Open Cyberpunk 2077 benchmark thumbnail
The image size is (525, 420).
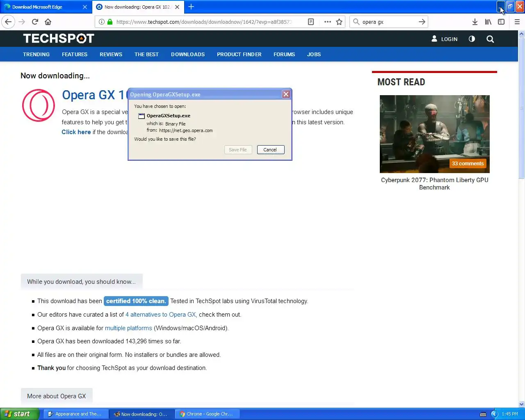click(434, 134)
